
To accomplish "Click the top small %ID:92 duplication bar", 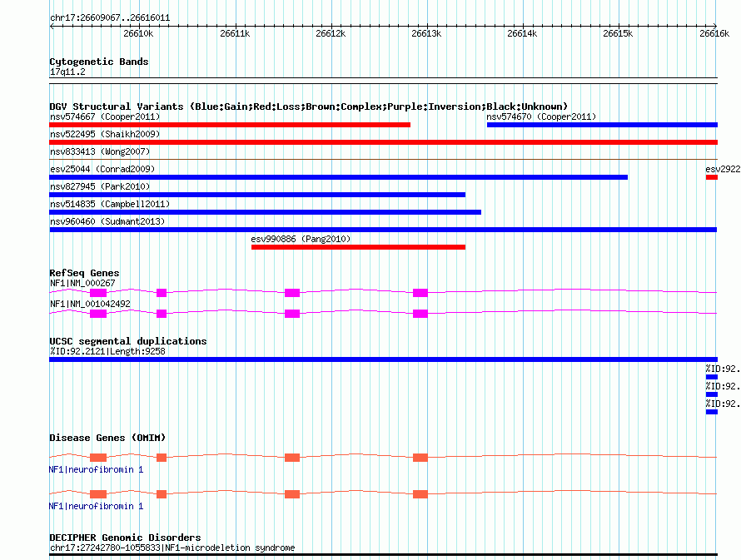I will click(x=712, y=377).
